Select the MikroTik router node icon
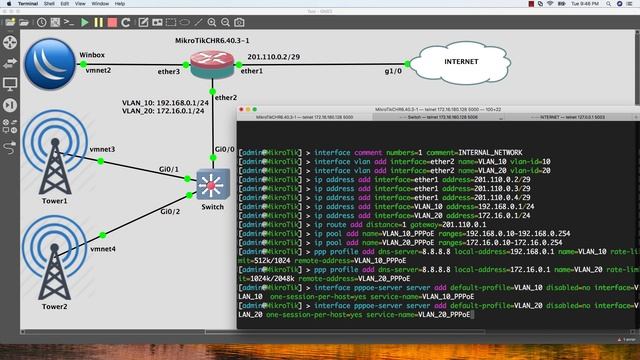 tap(212, 64)
